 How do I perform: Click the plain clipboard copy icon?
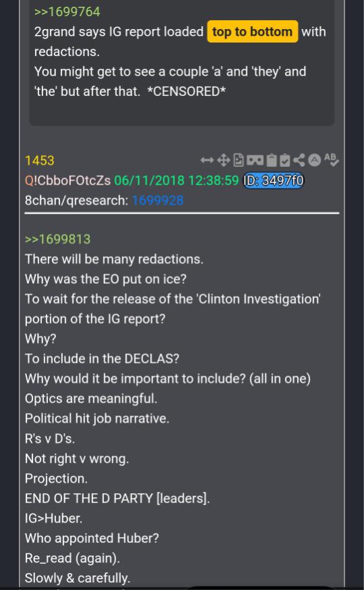click(x=271, y=160)
